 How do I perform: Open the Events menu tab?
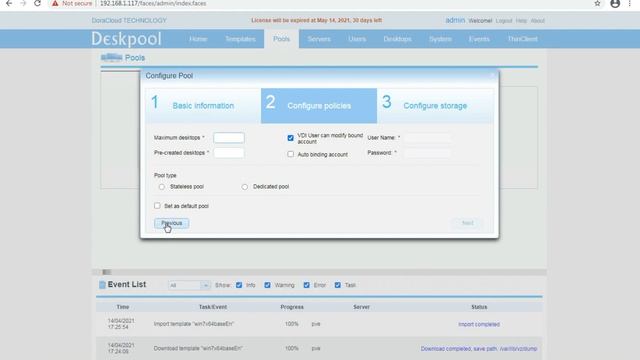pyautogui.click(x=479, y=39)
